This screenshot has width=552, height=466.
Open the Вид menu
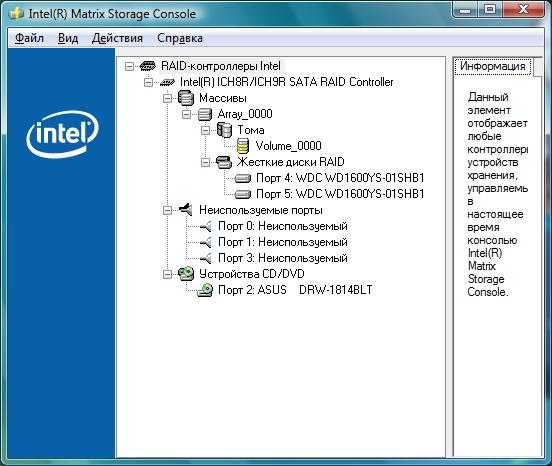pos(68,38)
